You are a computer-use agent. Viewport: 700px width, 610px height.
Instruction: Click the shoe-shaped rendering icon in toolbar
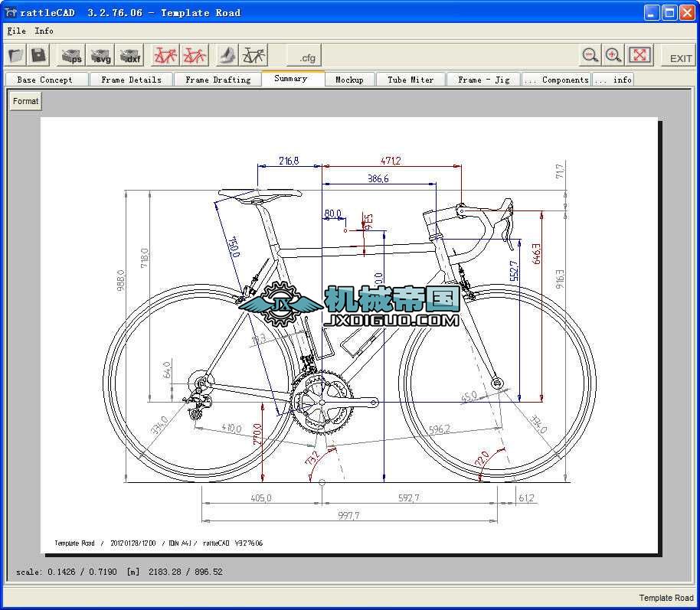227,55
